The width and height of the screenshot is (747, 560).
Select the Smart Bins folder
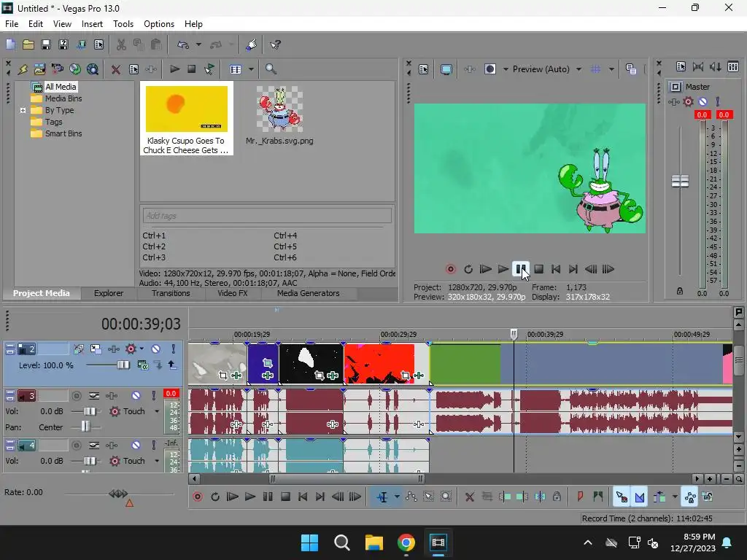click(63, 134)
